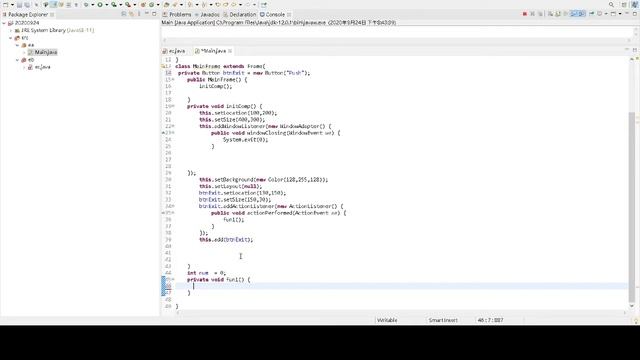Collapse the aa package node
Image resolution: width=640 pixels, height=360 pixels.
[x=18, y=45]
